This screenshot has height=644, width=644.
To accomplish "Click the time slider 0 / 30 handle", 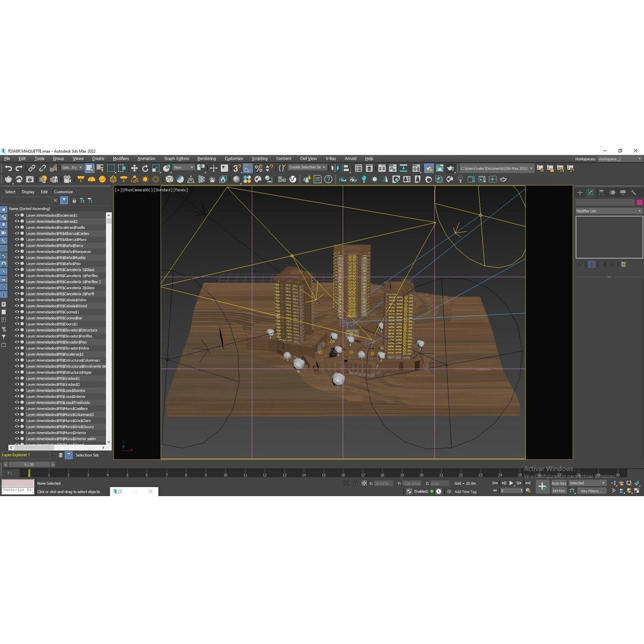I will [29, 465].
